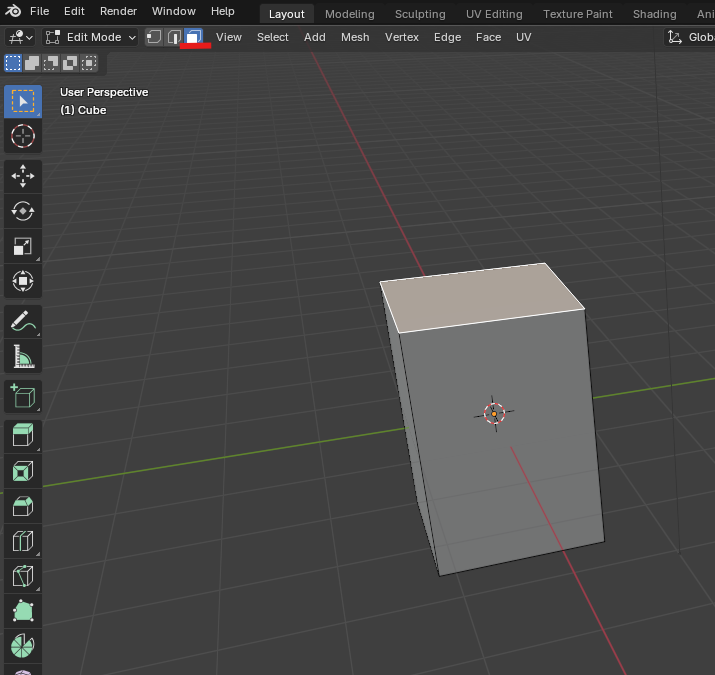Screen dimensions: 715x675
Task: Select the Add Cube tool
Action: [x=23, y=396]
